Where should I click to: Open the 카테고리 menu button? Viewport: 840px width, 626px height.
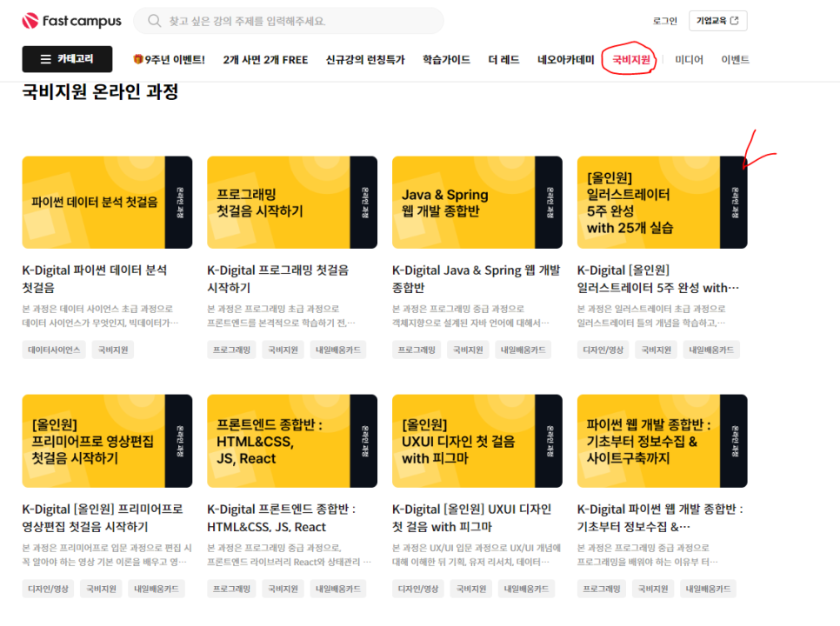tap(67, 59)
